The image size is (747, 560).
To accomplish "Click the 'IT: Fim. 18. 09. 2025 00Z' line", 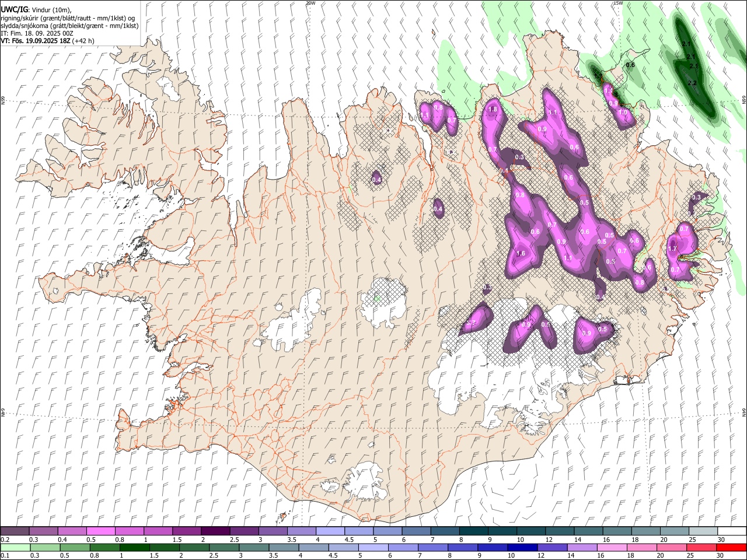I will click(37, 33).
